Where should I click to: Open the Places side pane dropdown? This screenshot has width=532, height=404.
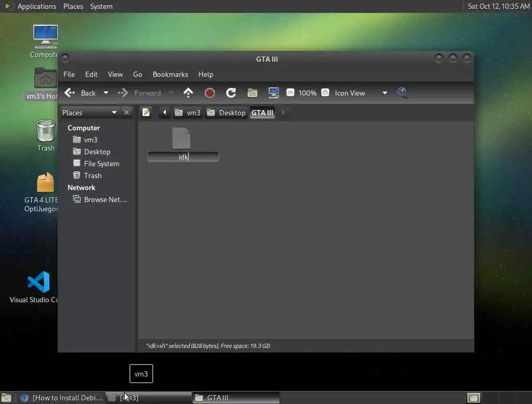(x=89, y=113)
